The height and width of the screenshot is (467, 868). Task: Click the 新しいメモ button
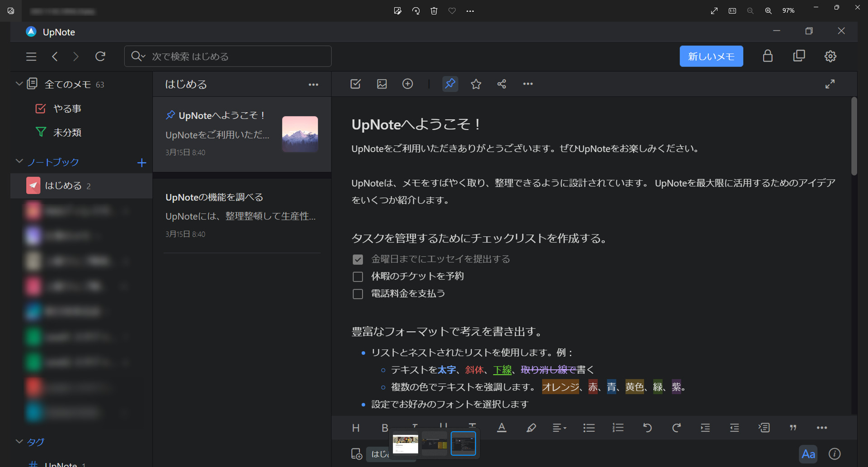pos(711,56)
